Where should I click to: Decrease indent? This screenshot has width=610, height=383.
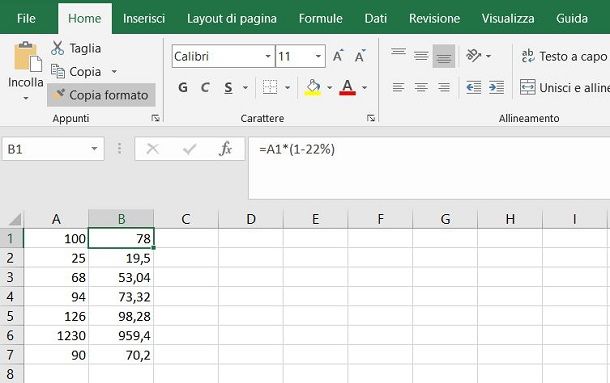tap(474, 87)
